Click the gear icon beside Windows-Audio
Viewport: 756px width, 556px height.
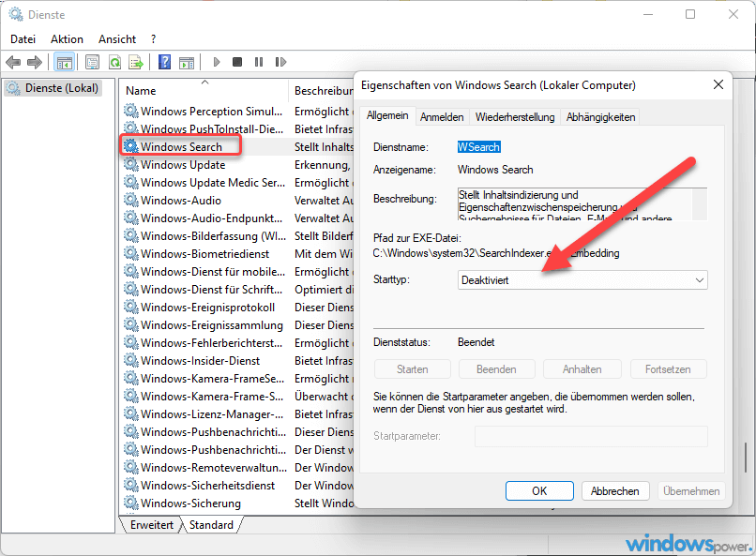[130, 200]
